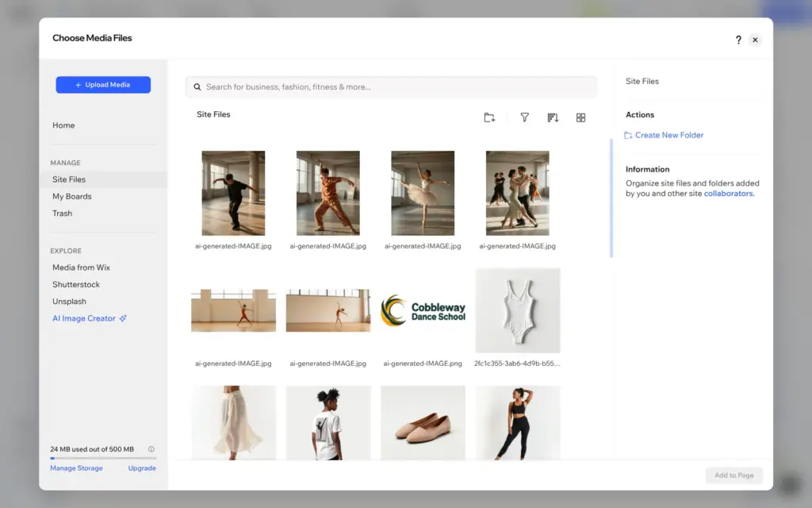Screen dimensions: 812x508
Task: Follow the collaborators link
Action: pos(728,194)
